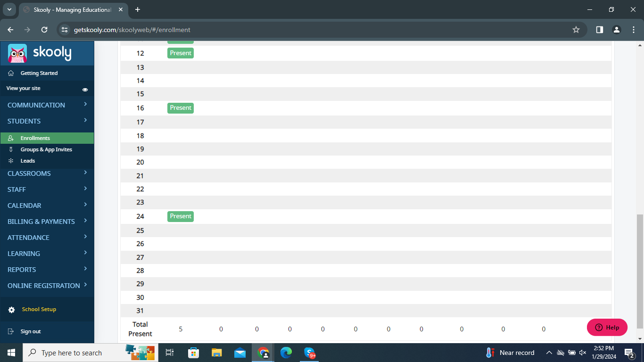This screenshot has width=644, height=362.
Task: Click Groups & App Invites icon
Action: pyautogui.click(x=11, y=149)
